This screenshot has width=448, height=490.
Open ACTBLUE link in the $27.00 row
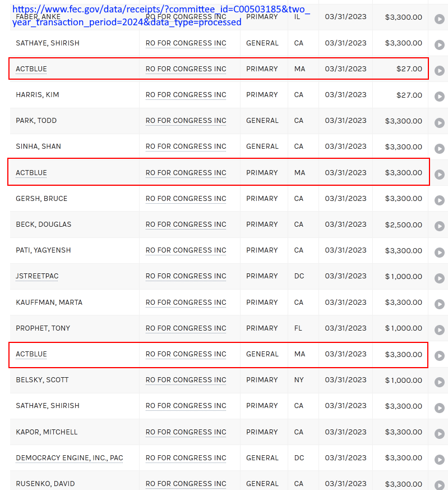pos(31,68)
